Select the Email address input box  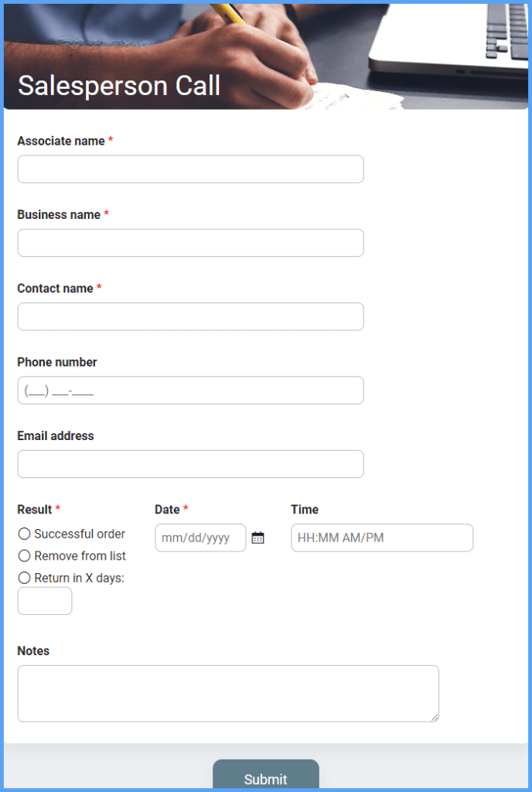pyautogui.click(x=190, y=463)
